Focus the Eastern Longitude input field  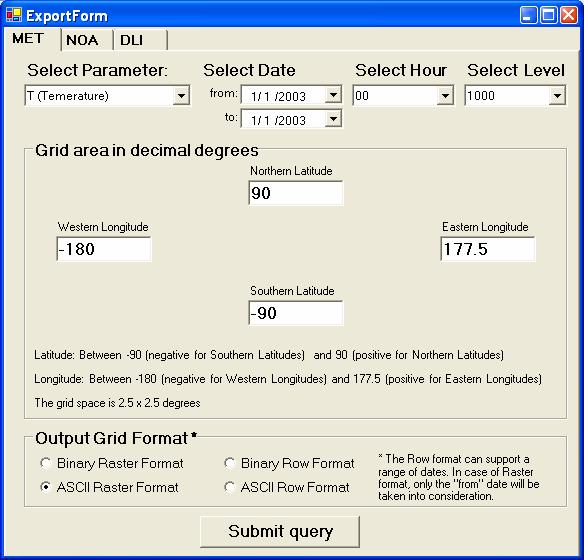(x=488, y=249)
